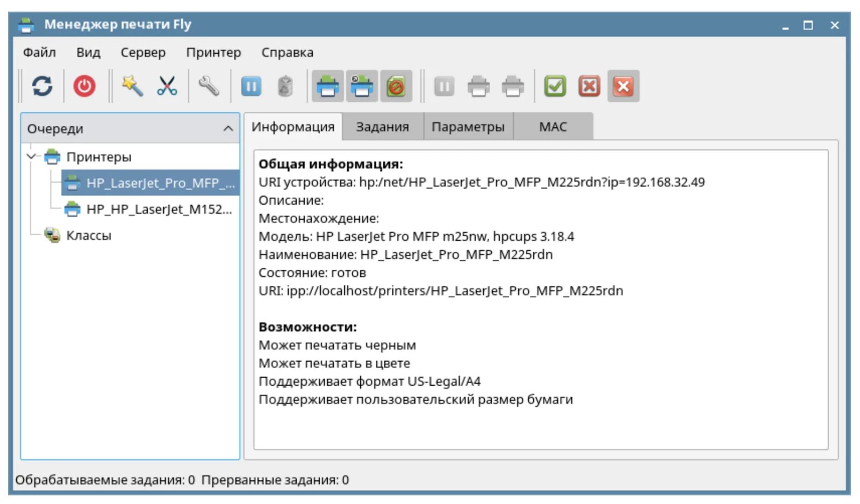Switch to the Параметры tab

click(468, 127)
